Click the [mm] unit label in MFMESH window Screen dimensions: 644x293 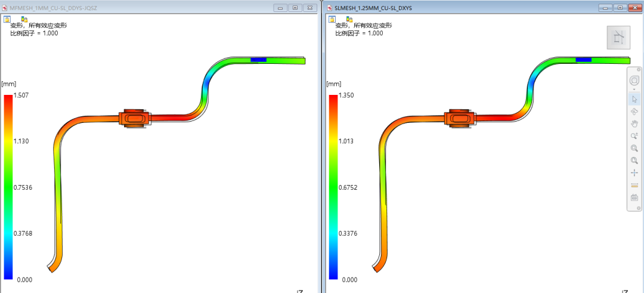8,84
